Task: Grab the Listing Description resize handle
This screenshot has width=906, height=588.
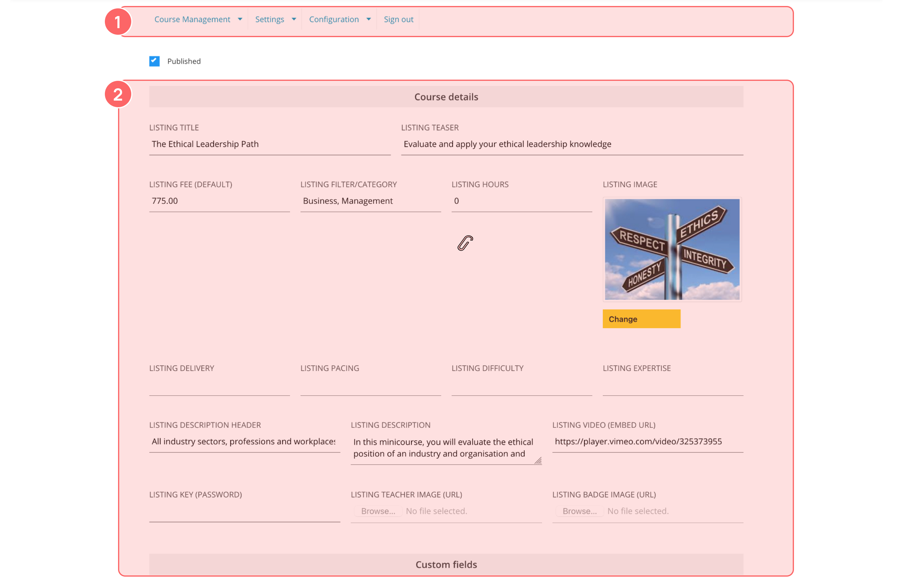Action: 538,460
